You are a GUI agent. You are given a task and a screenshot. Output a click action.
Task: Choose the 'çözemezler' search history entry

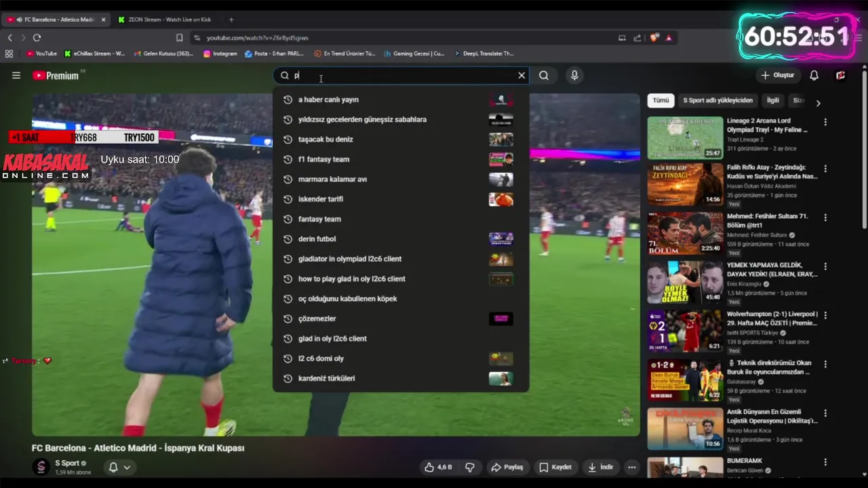tap(400, 319)
